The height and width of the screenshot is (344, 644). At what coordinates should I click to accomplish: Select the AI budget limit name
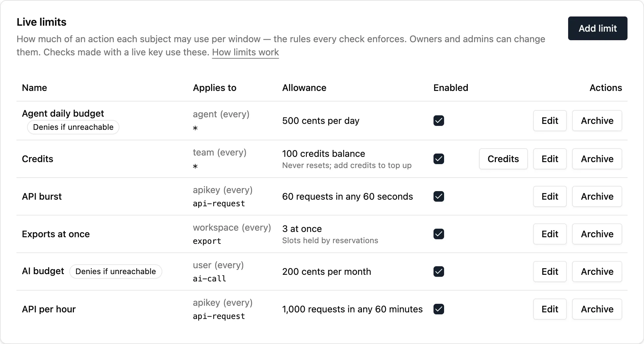tap(43, 271)
